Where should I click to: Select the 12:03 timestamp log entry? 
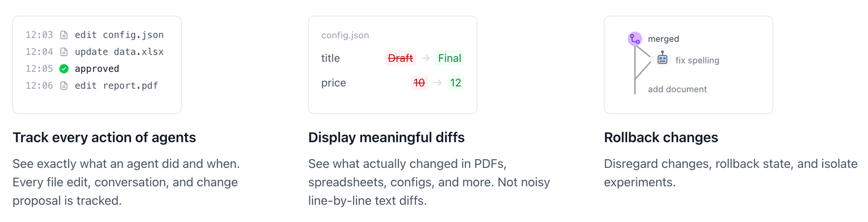(x=40, y=35)
